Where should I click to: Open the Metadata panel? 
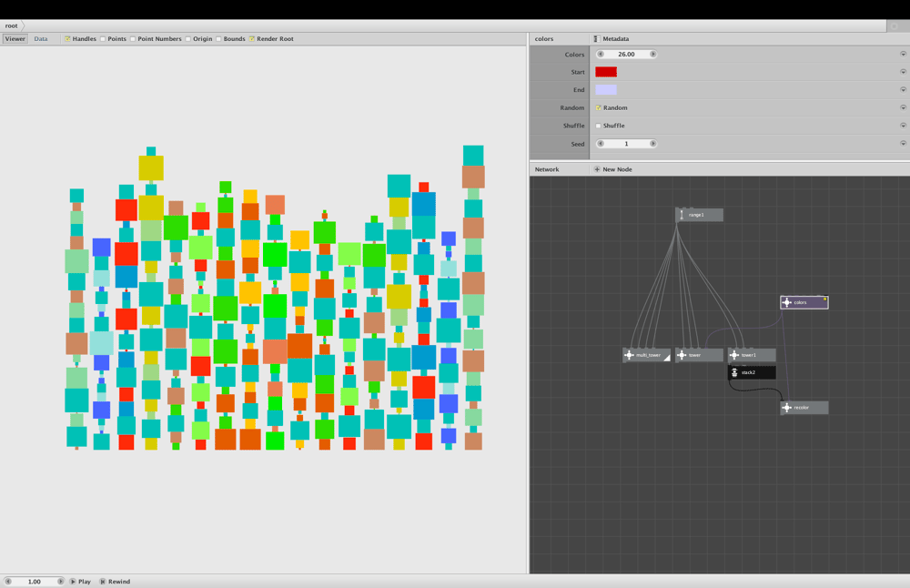[612, 39]
